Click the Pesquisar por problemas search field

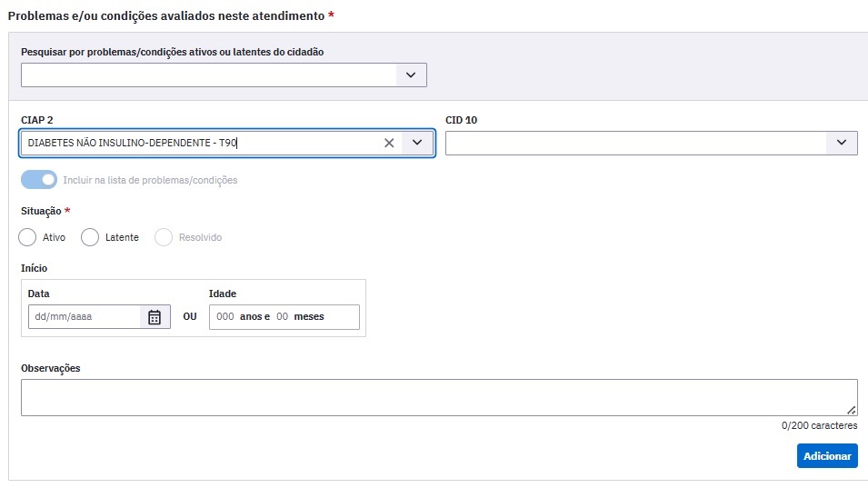point(209,75)
